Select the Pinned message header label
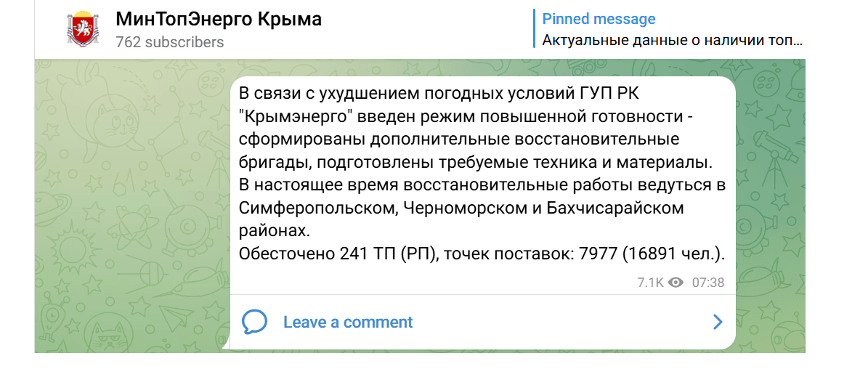 [x=599, y=20]
